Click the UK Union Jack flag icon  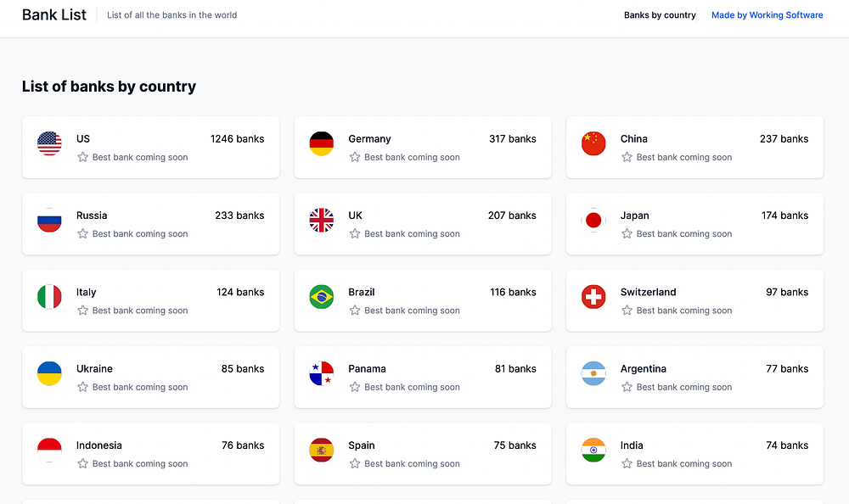pos(322,221)
